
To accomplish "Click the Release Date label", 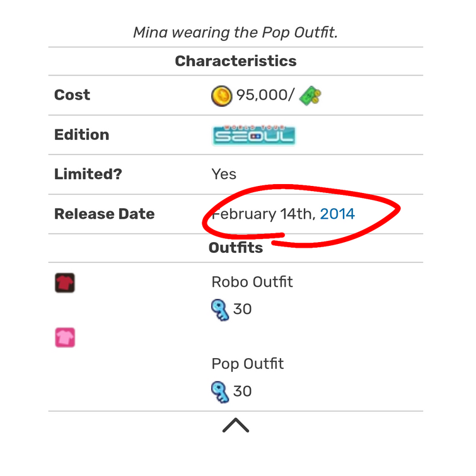I will tap(105, 214).
